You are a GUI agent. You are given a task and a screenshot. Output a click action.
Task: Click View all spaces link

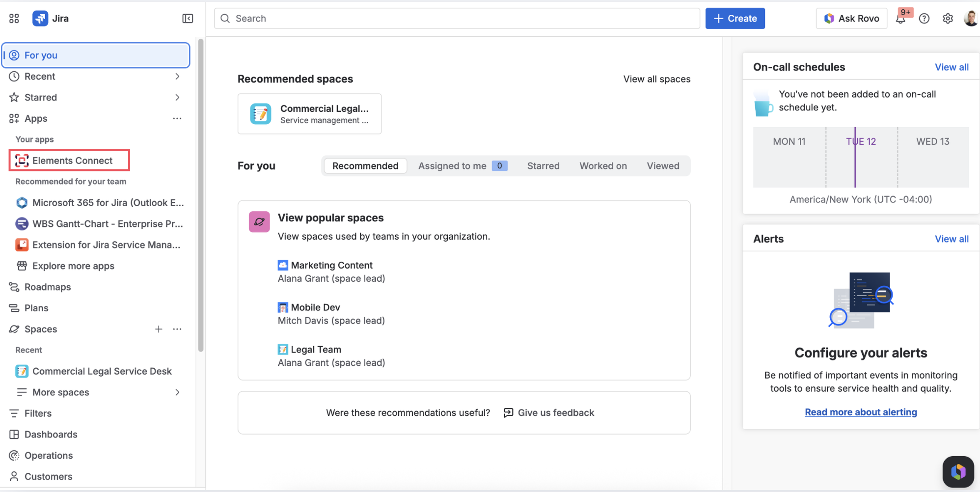coord(657,79)
